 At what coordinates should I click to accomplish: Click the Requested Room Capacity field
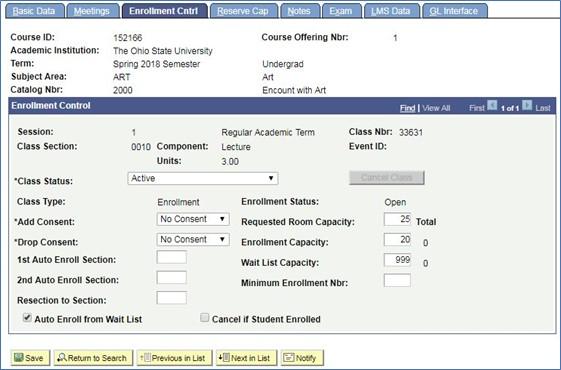pos(397,219)
